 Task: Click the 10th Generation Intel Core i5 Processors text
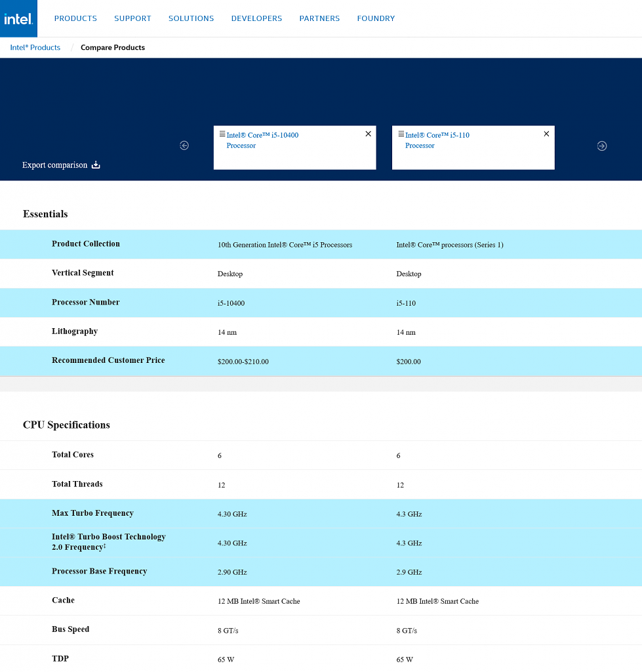(x=285, y=245)
